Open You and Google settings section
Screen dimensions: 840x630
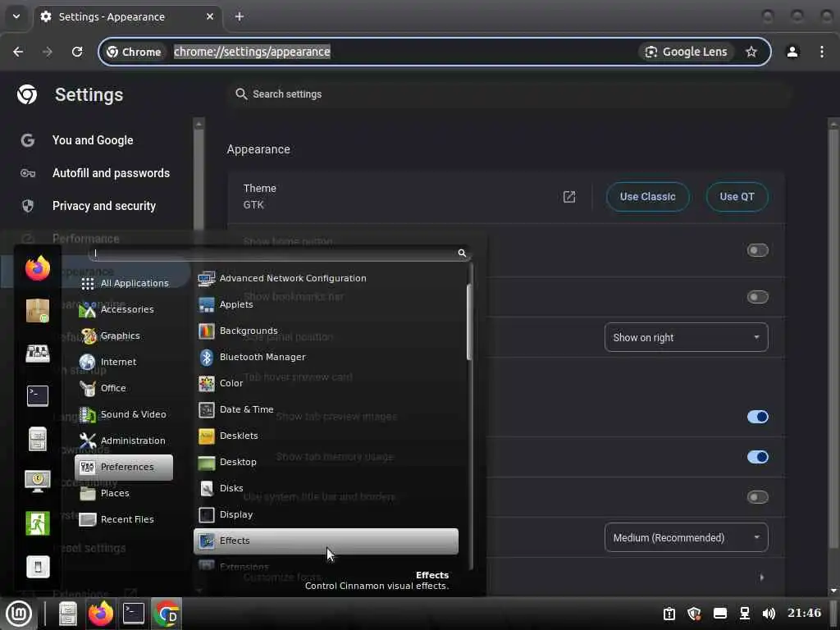click(x=93, y=140)
